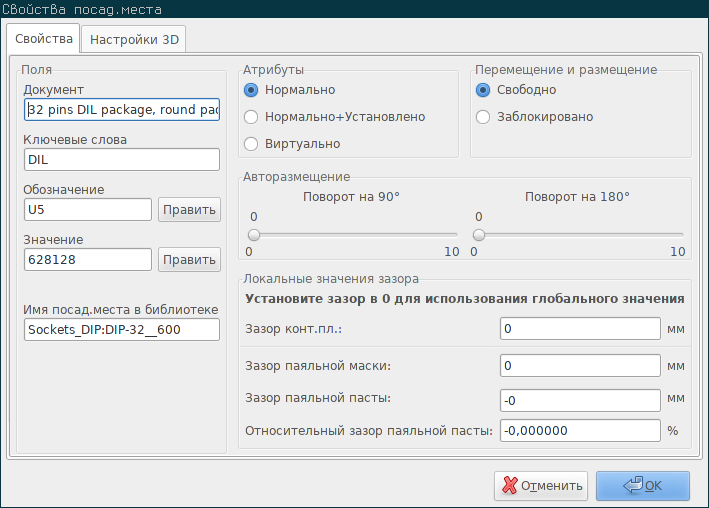Switch to the Настройки 3D tab
Screen dimensions: 709x508
coord(134,39)
